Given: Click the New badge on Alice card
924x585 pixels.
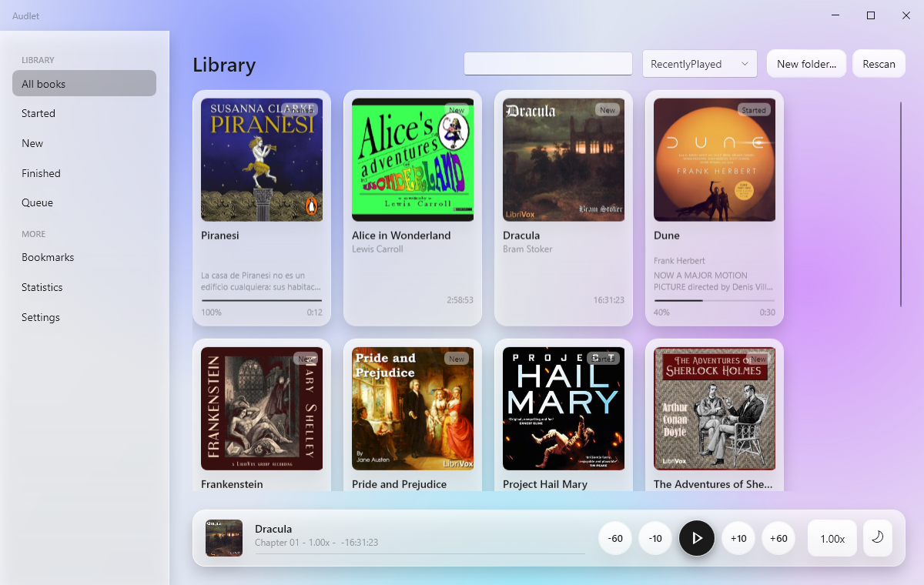Looking at the screenshot, I should (457, 110).
